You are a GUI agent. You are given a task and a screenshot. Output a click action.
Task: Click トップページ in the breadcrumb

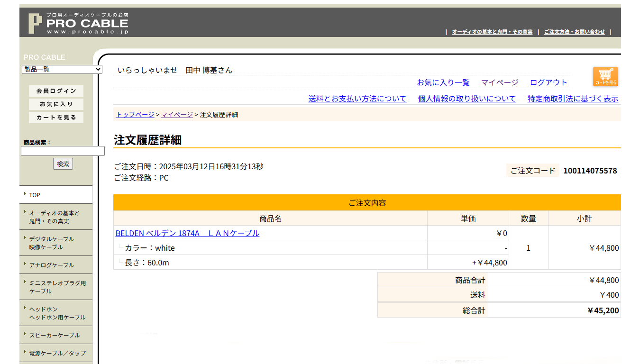coord(135,115)
